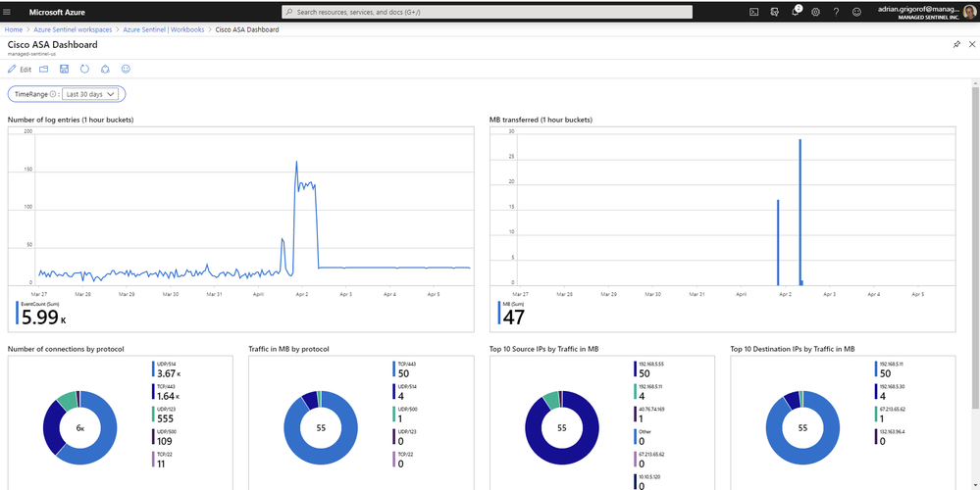Select UDP/514 3.67K in connections legend
980x490 pixels.
point(166,369)
